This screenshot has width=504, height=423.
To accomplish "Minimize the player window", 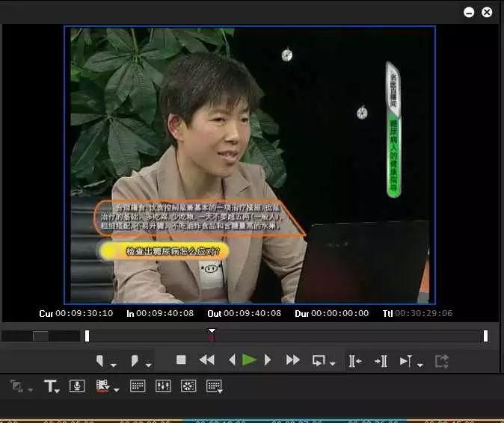I will pyautogui.click(x=469, y=12).
